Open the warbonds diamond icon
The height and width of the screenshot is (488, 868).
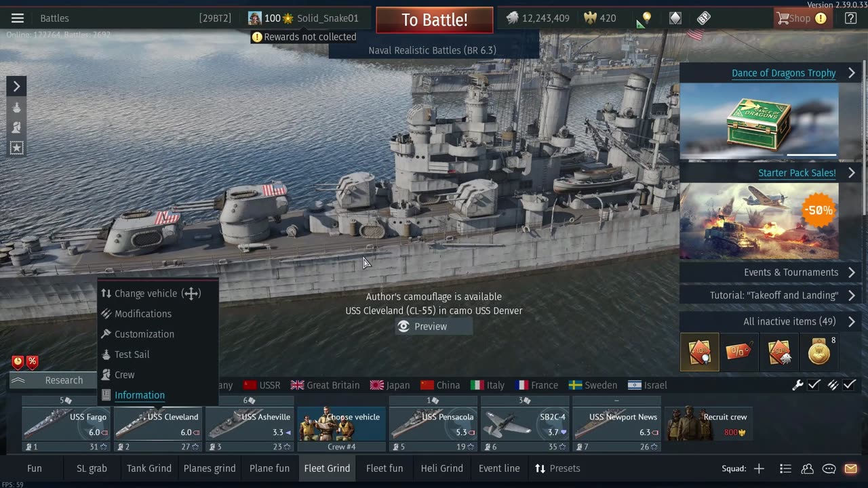click(675, 18)
